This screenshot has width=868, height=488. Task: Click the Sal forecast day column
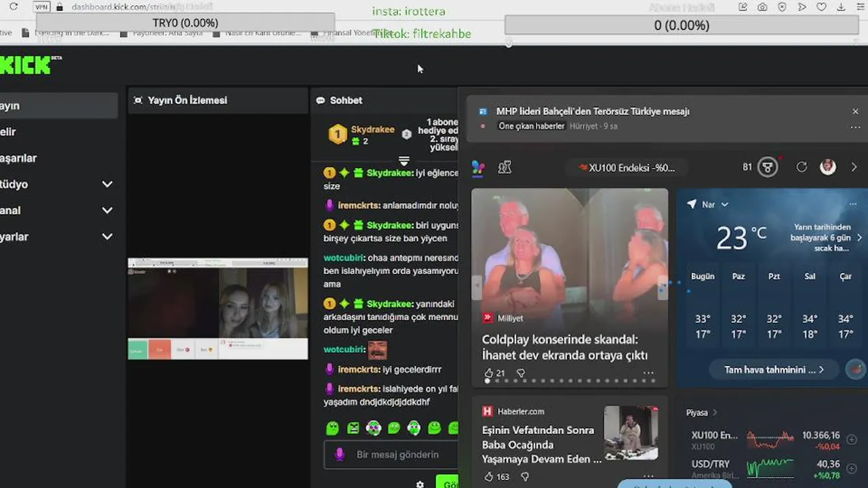[810, 306]
